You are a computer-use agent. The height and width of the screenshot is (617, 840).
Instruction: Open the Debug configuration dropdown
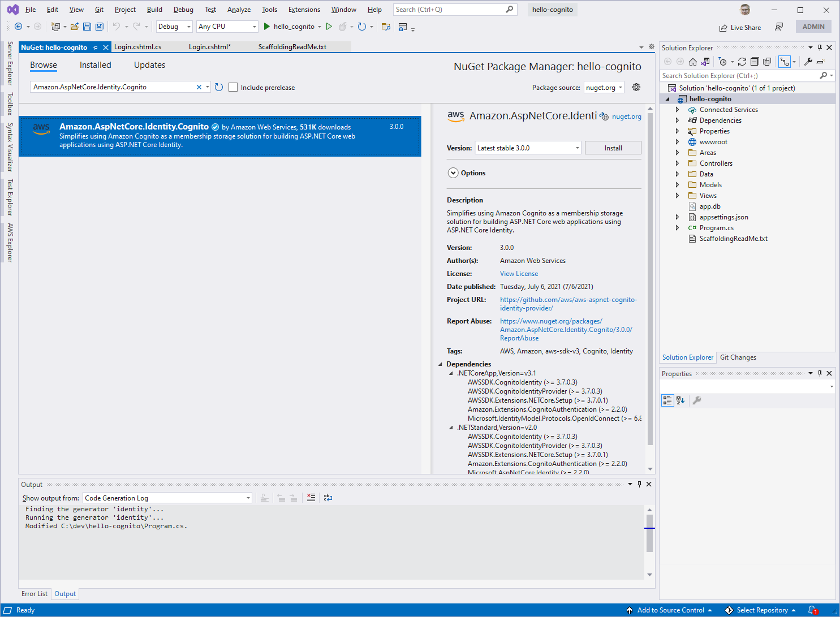tap(174, 27)
